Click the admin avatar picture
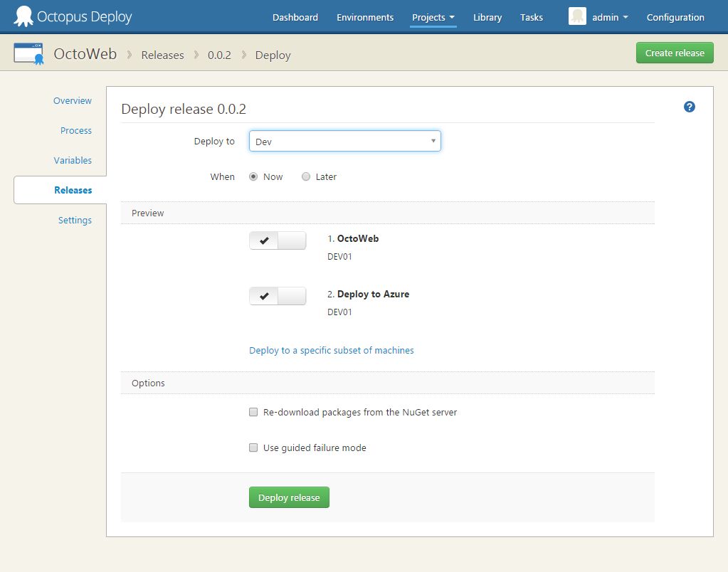Screen dimensions: 728x572 [577, 16]
